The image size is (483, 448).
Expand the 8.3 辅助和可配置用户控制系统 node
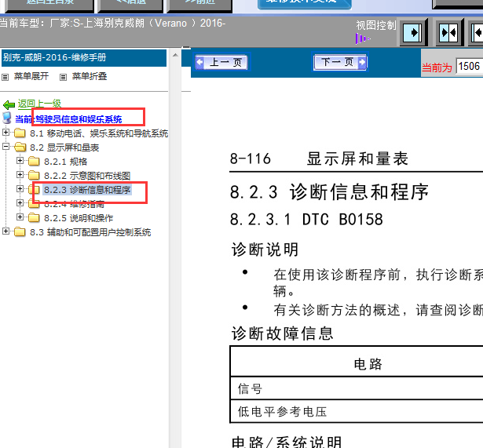coord(5,231)
